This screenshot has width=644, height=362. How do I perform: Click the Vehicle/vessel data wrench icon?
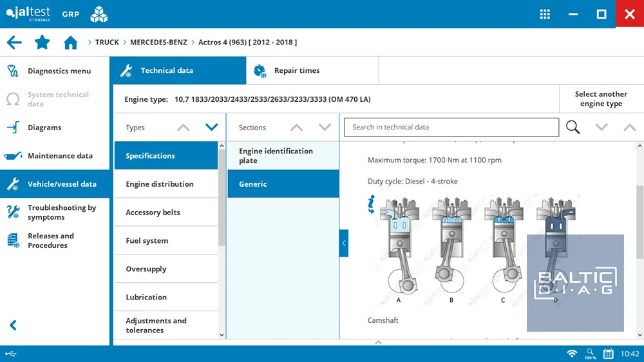pos(13,184)
